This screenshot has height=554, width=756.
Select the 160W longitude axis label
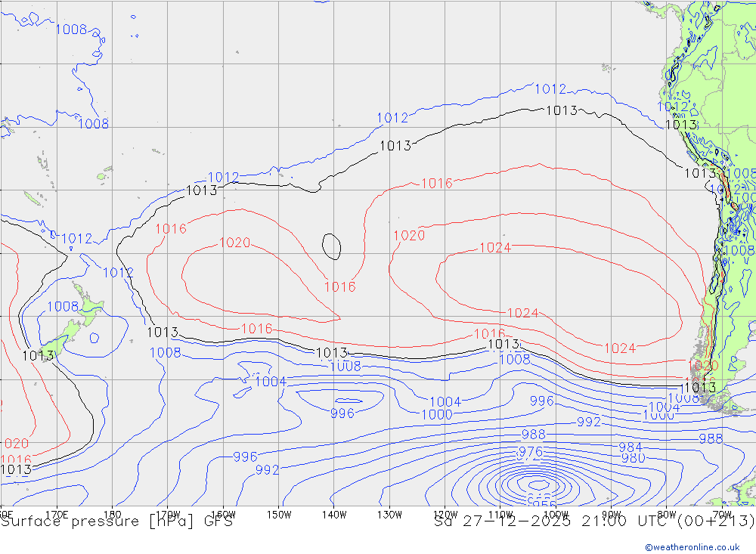click(223, 515)
